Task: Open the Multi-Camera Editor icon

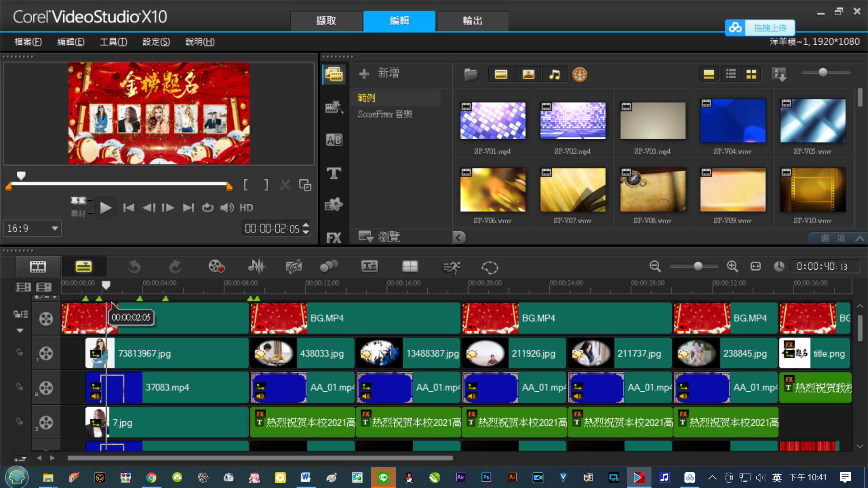Action: pos(410,267)
